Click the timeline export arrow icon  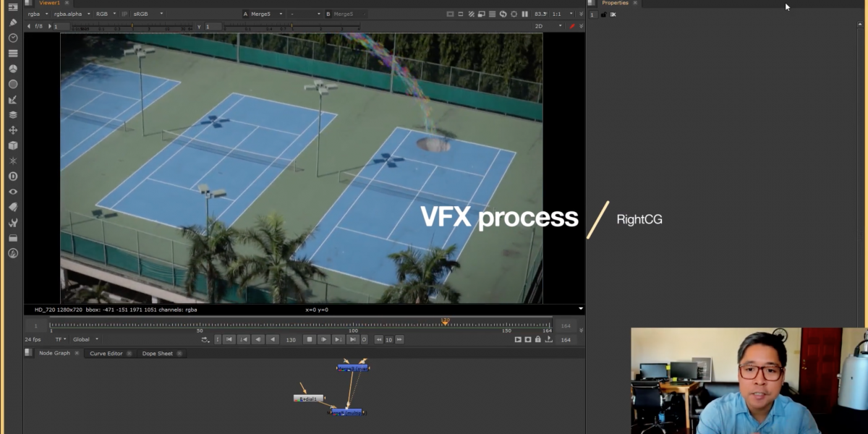point(548,339)
